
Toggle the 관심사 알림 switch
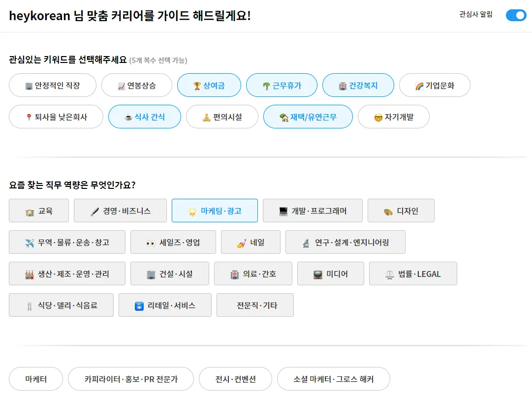pyautogui.click(x=516, y=15)
